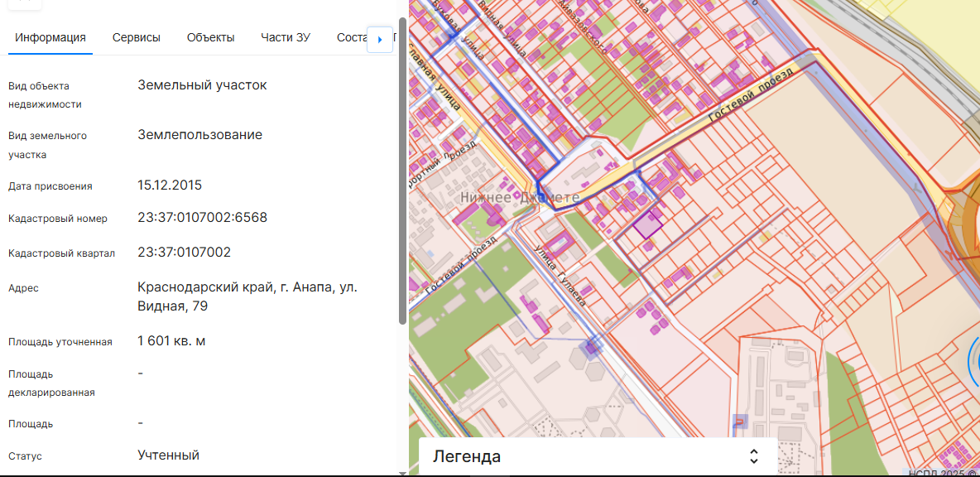Click the highlighted purple parcel on the map
The width and height of the screenshot is (980, 477).
[648, 224]
